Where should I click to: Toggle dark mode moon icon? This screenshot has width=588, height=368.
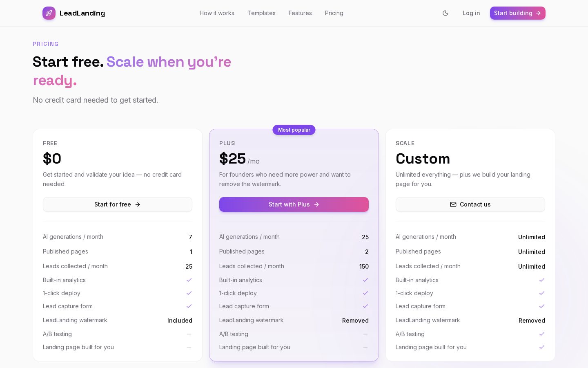coord(445,13)
